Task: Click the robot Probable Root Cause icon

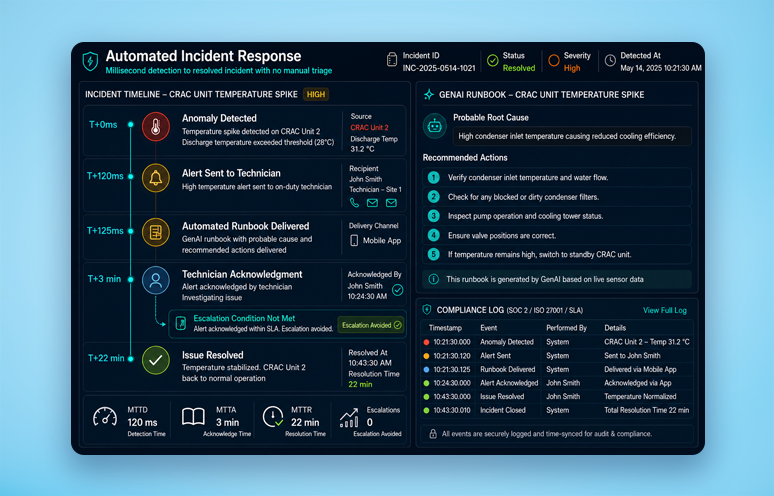Action: 435,126
